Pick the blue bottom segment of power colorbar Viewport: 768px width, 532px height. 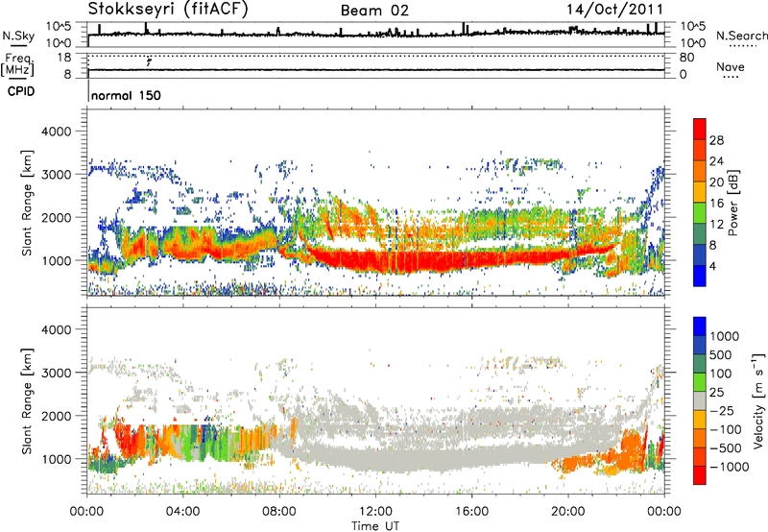700,277
